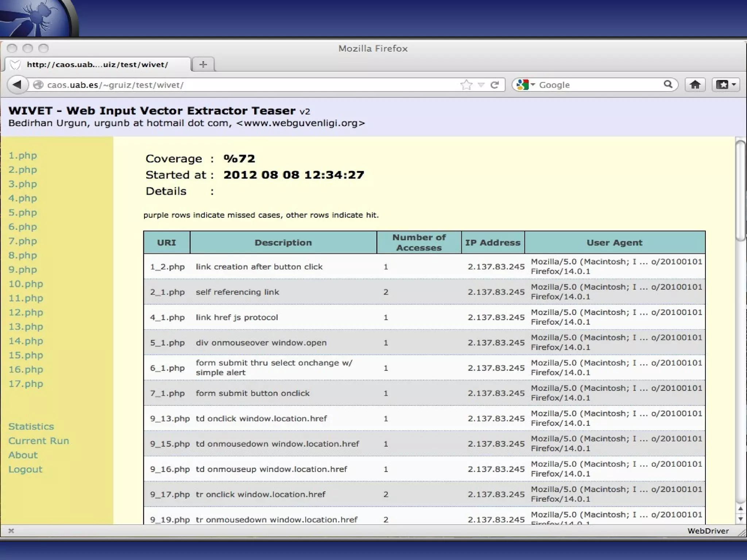This screenshot has width=747, height=560.
Task: Open the 10.php test link
Action: tap(26, 284)
